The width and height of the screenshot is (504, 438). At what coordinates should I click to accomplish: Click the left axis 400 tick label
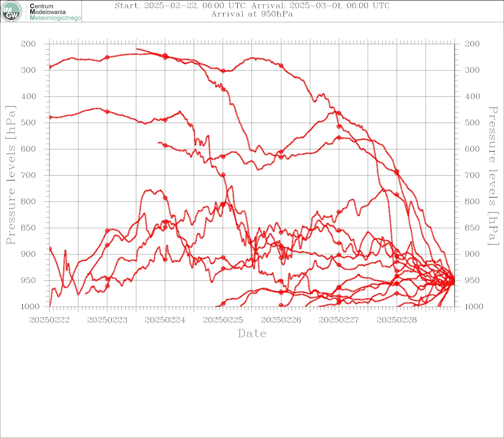point(28,96)
